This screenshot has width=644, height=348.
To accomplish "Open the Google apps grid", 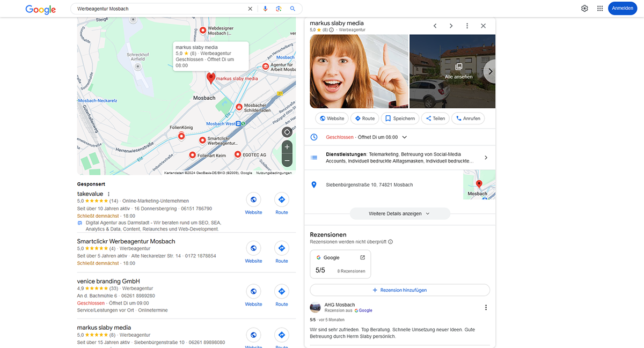I will click(600, 9).
